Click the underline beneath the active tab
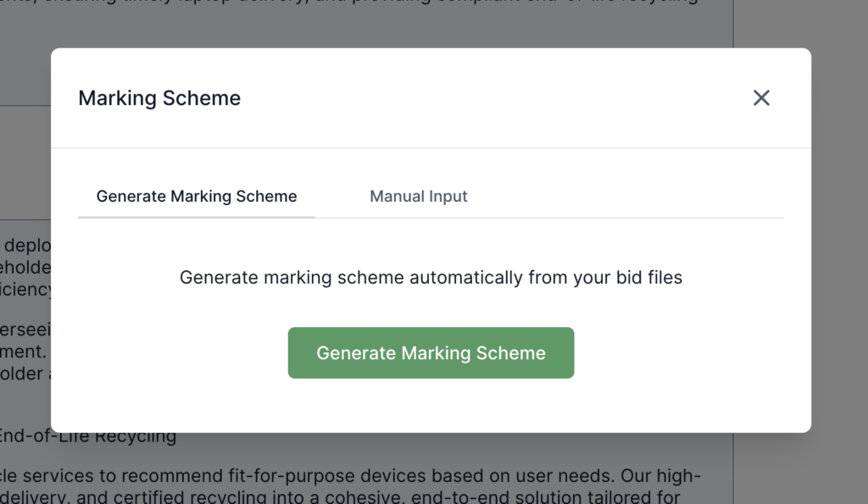Viewport: 868px width, 504px height. (197, 217)
